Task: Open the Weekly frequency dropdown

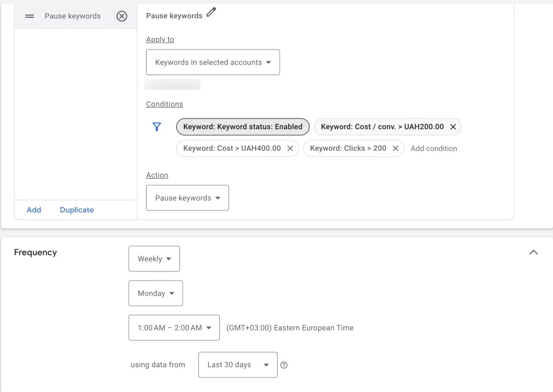Action: coord(154,259)
